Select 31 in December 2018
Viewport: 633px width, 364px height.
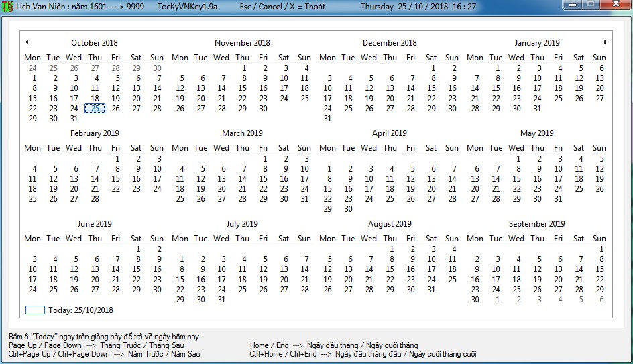[327, 118]
